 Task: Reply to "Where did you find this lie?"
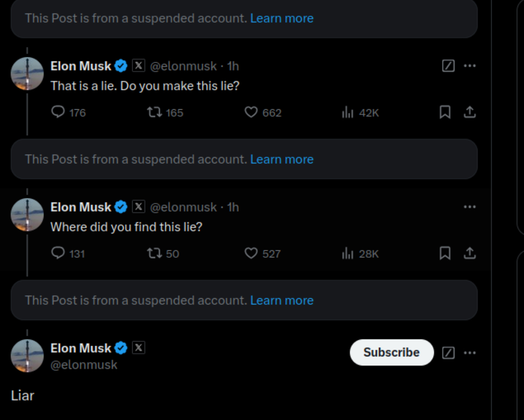[x=58, y=253]
